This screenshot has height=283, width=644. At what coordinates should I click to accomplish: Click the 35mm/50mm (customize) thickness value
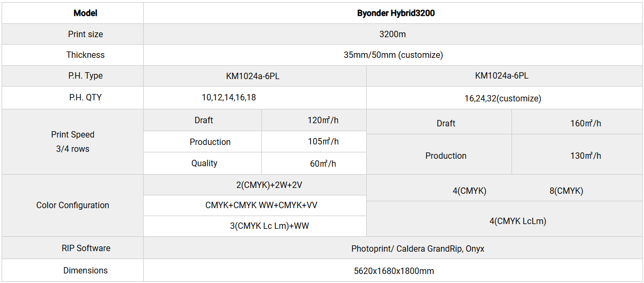coord(393,55)
